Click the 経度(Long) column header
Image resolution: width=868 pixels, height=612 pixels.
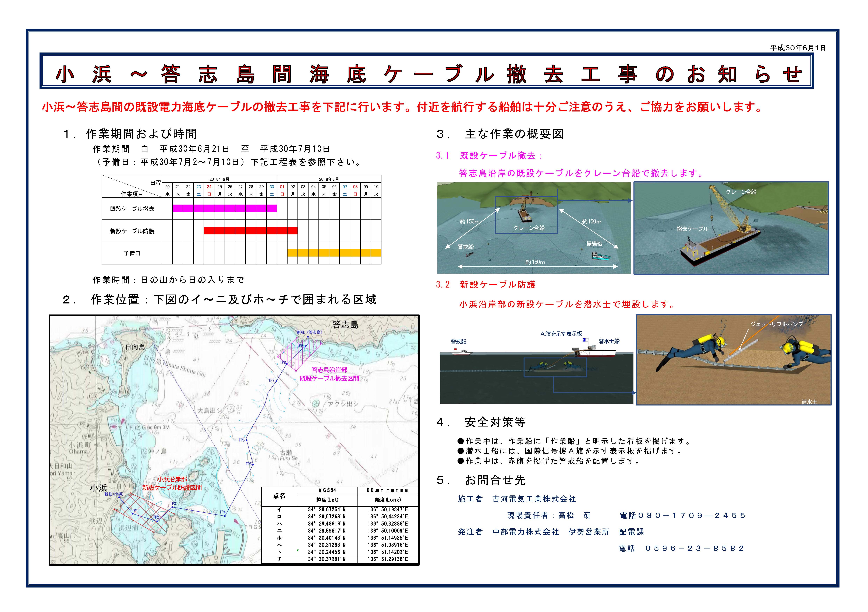click(388, 500)
